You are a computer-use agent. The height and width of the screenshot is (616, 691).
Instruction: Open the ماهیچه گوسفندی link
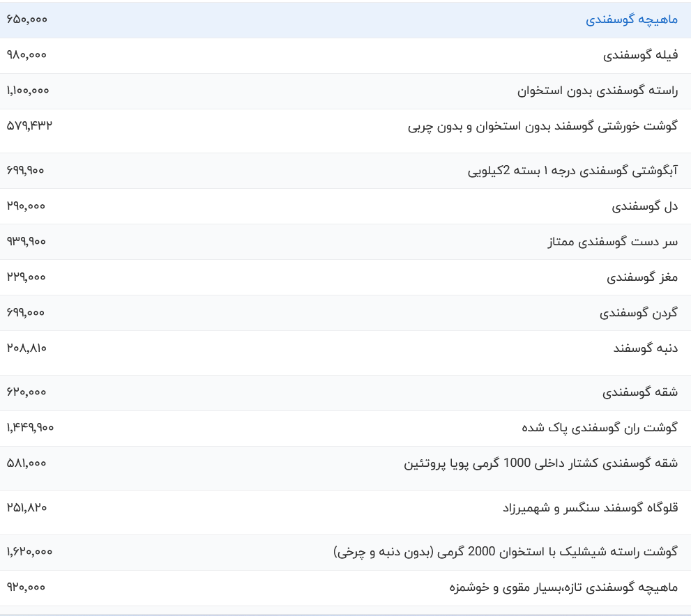coord(632,20)
